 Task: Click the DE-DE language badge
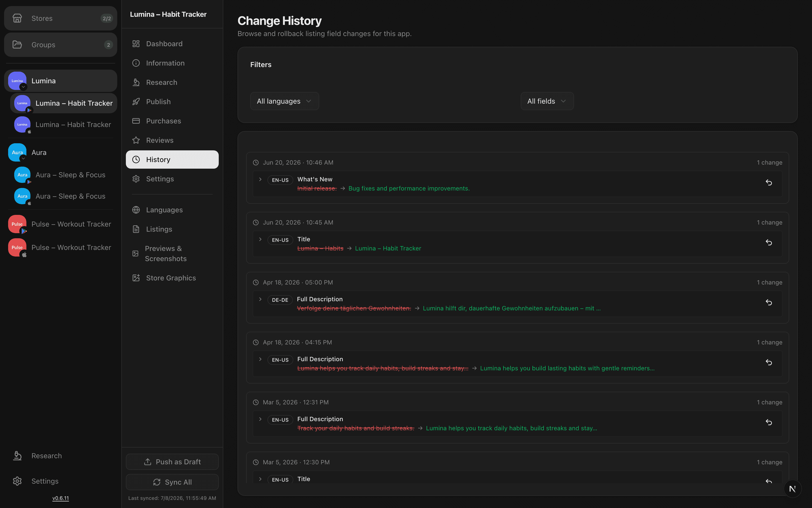tap(280, 300)
